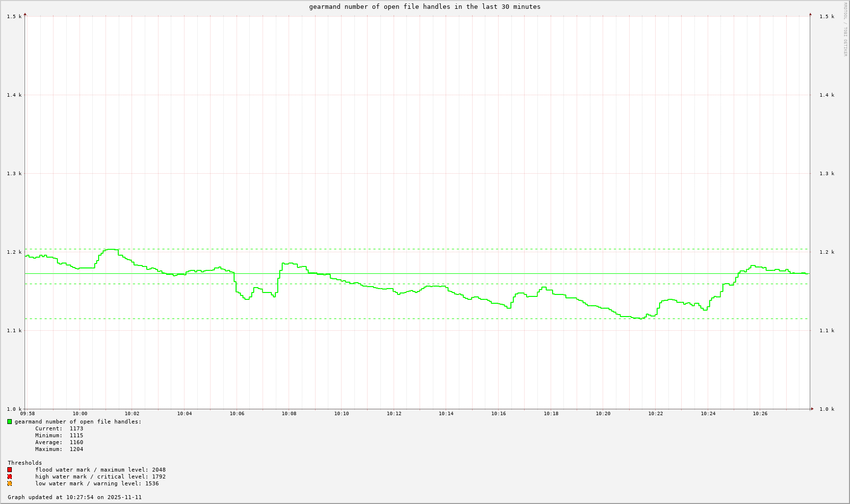Click the high water mark critical swatch
This screenshot has height=504, width=850.
coord(9,477)
